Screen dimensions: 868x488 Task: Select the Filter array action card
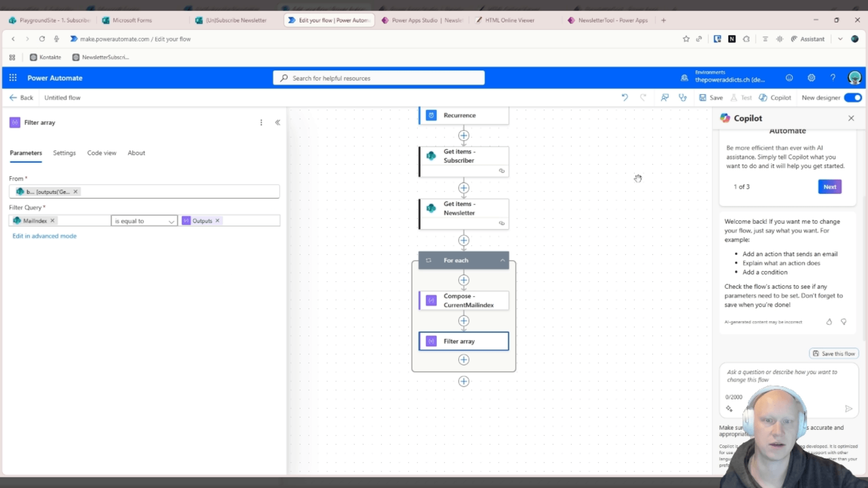click(464, 341)
